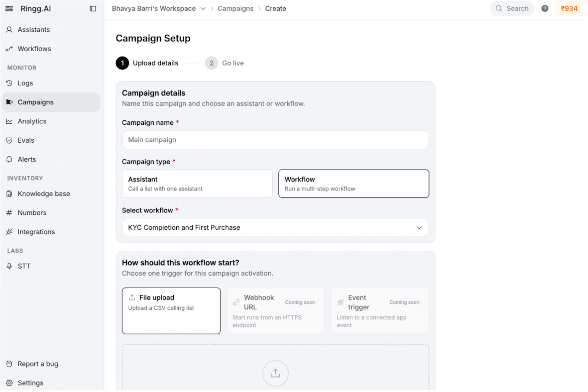Click the Search box field
The width and height of the screenshot is (588, 392).
512,8
